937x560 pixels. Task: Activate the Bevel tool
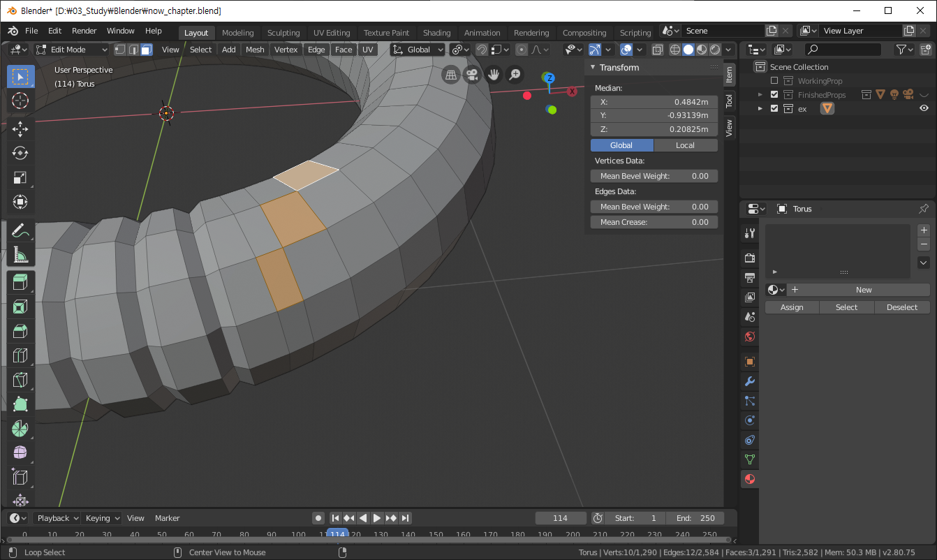point(20,332)
